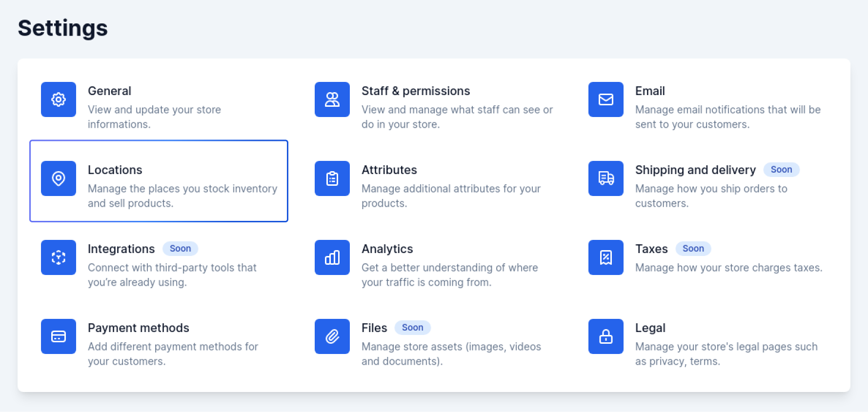Click the Files paperclip icon
This screenshot has width=868, height=412.
[x=332, y=336]
